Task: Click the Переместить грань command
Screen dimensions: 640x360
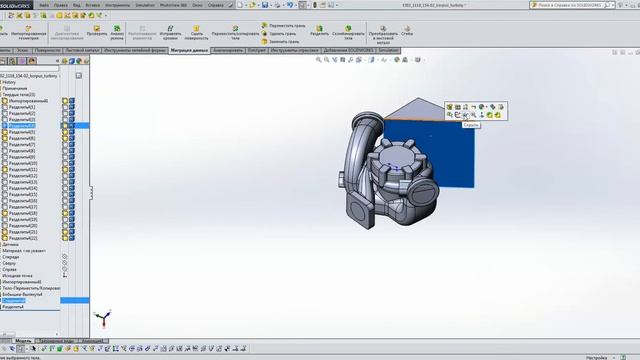Action: (x=283, y=25)
